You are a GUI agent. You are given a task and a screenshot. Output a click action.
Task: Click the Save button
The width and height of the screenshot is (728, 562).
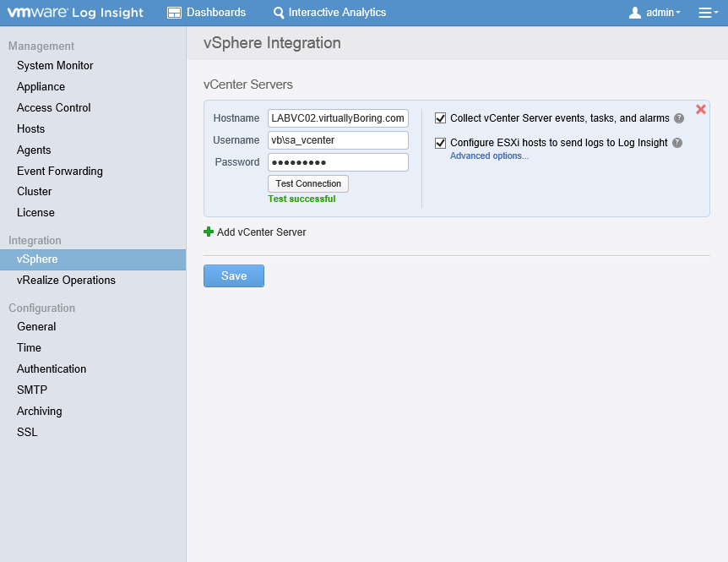click(x=234, y=276)
